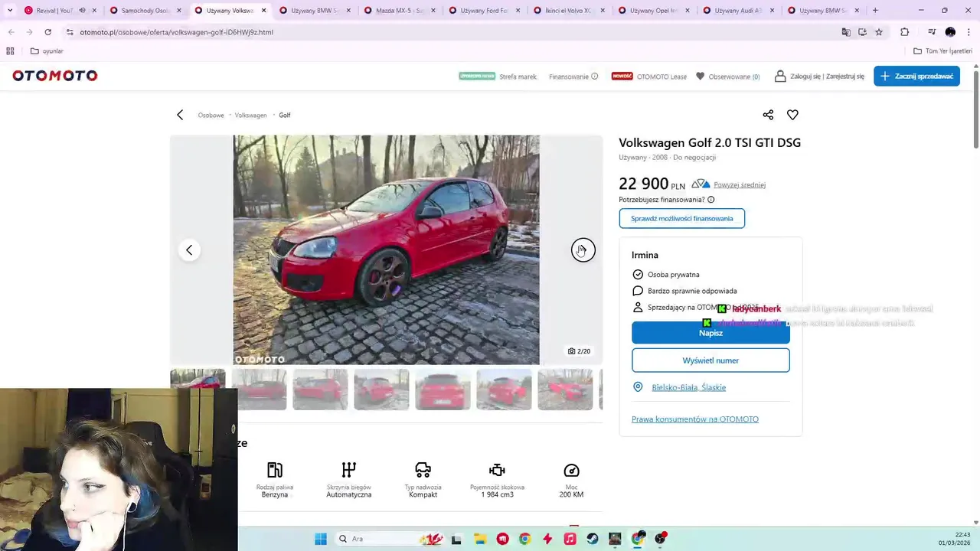Open browser extensions puzzle icon
Image resolution: width=980 pixels, height=551 pixels.
pos(904,32)
